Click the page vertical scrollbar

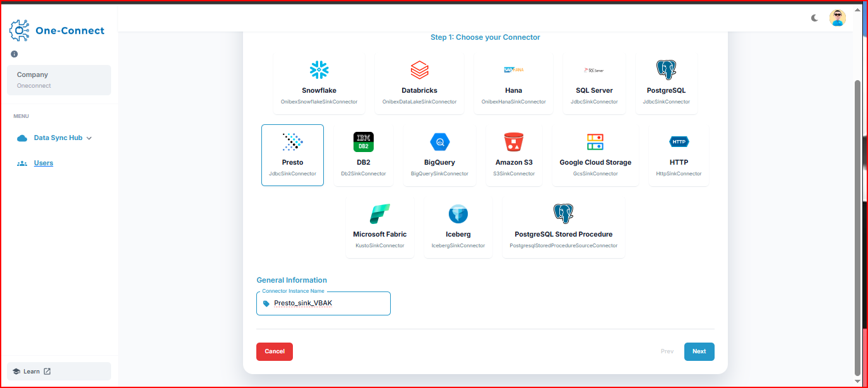tap(857, 227)
